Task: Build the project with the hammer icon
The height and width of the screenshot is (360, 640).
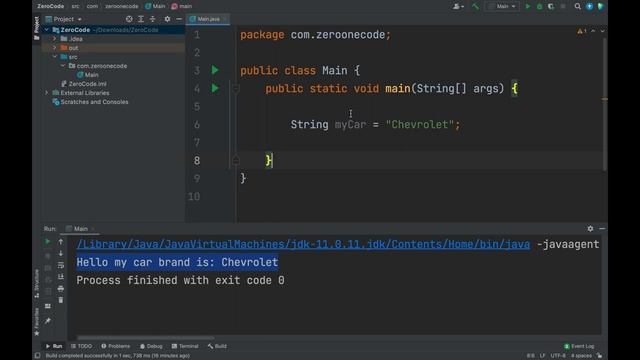Action: coord(475,6)
